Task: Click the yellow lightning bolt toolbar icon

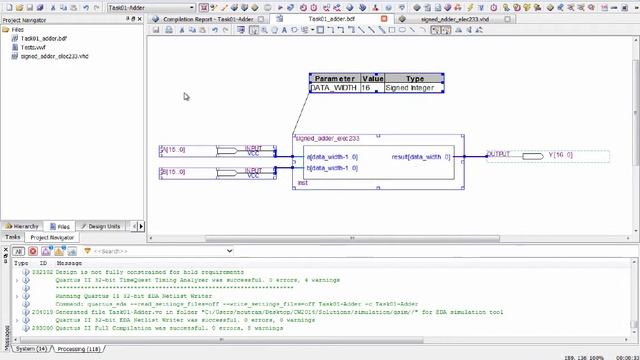Action: (470, 7)
